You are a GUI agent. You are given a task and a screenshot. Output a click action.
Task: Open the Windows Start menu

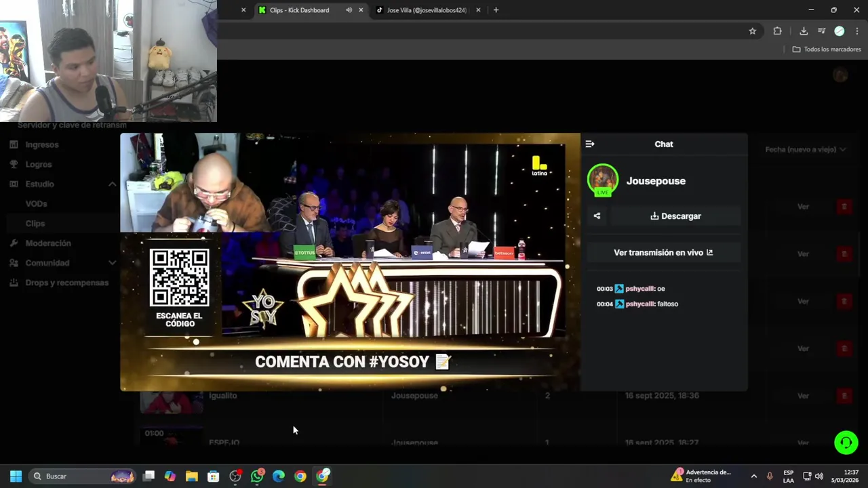click(16, 476)
